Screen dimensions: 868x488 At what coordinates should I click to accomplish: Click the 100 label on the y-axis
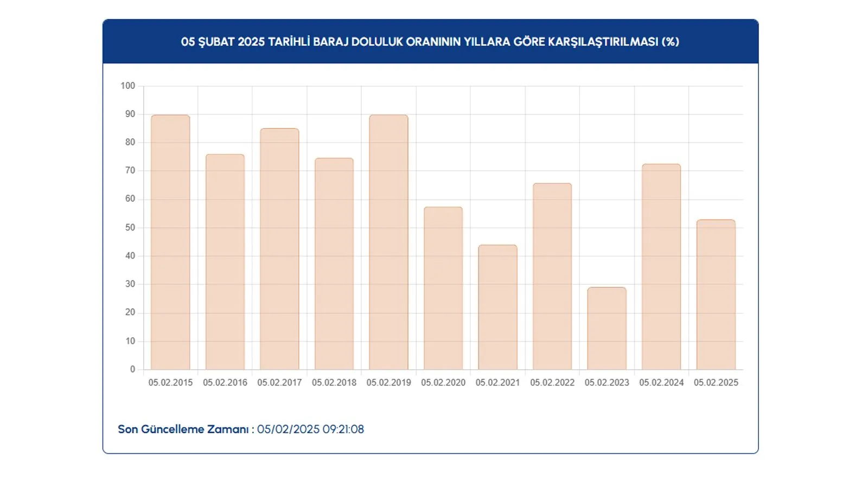click(127, 86)
